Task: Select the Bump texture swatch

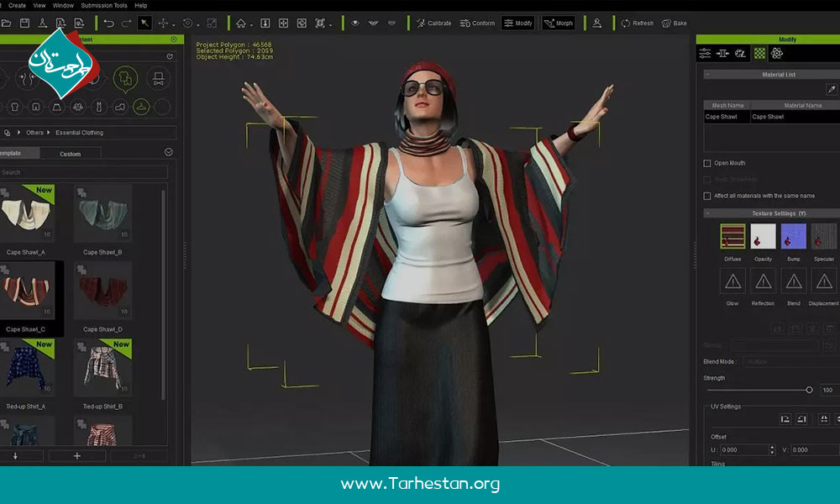Action: tap(794, 236)
